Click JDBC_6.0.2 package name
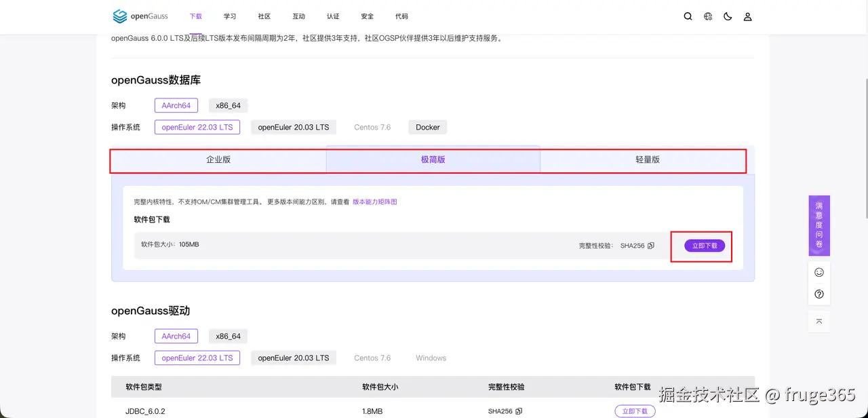Viewport: 868px width, 418px height. tap(145, 411)
